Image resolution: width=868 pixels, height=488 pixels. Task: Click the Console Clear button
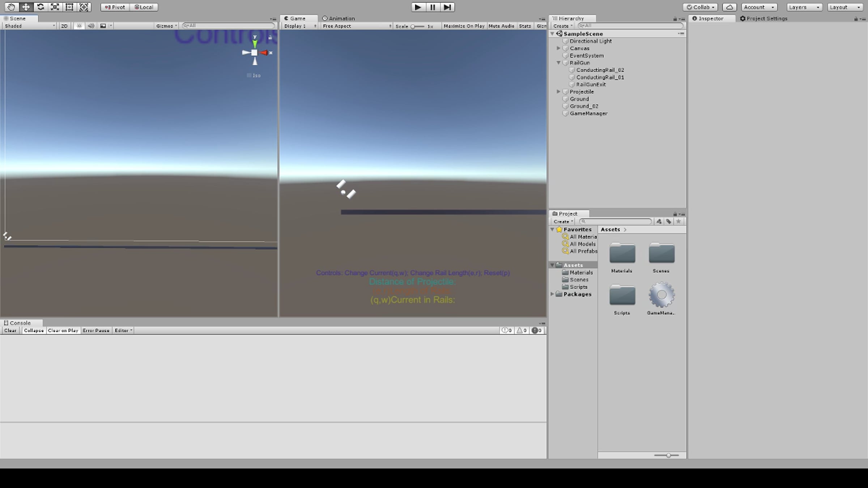pos(10,330)
